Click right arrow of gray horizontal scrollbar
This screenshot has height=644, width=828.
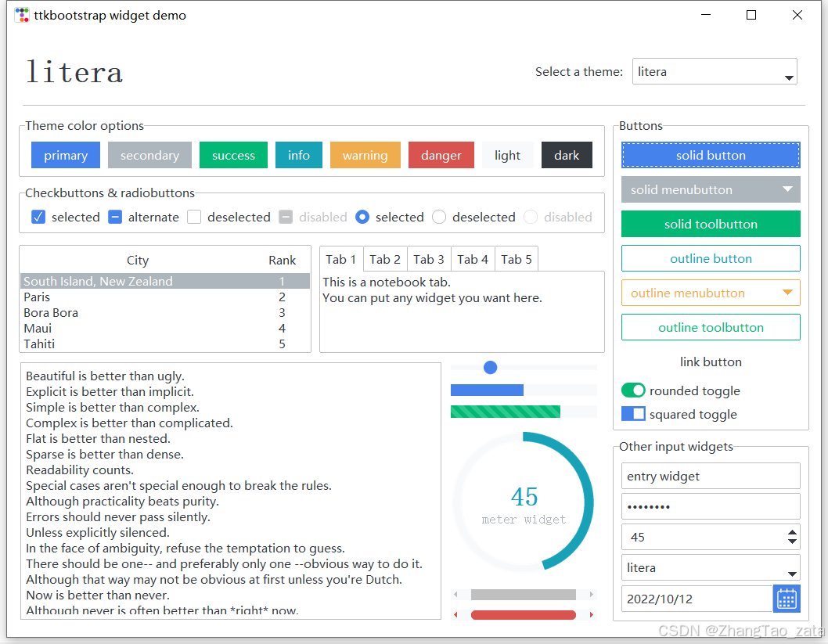(592, 595)
